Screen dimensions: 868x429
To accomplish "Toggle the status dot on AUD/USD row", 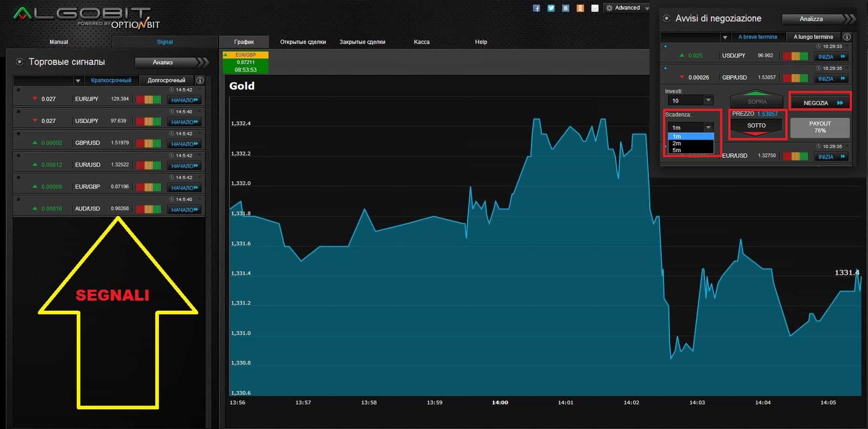I will 19,199.
